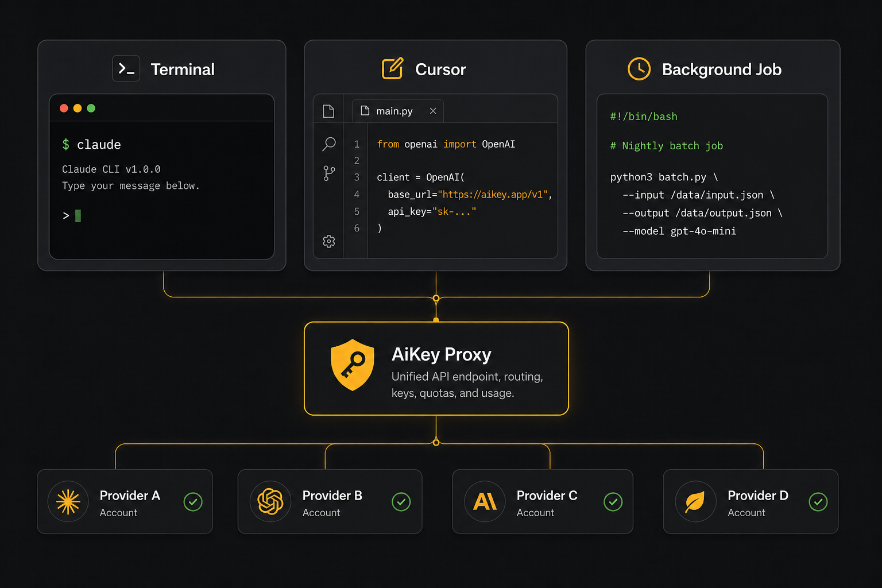Click the Provider A label
882x588 pixels.
coord(130,496)
